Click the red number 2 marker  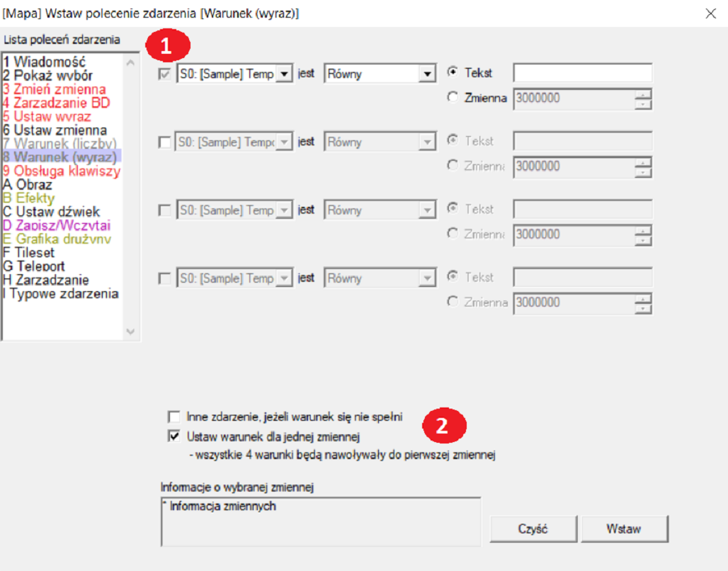443,425
